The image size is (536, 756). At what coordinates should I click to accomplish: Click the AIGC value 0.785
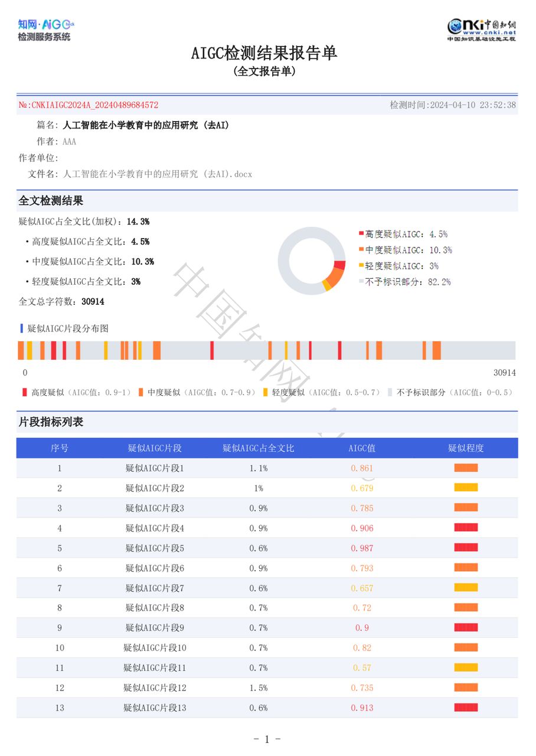(362, 509)
